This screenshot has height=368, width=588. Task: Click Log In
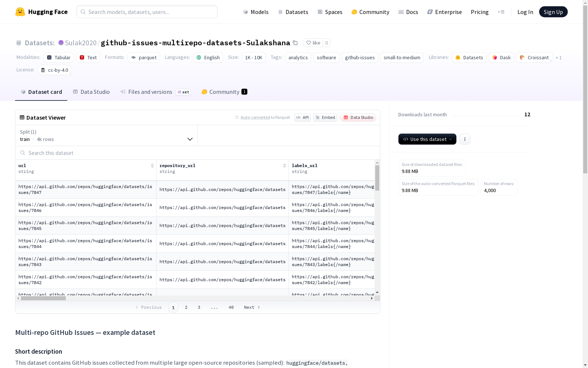pyautogui.click(x=525, y=12)
